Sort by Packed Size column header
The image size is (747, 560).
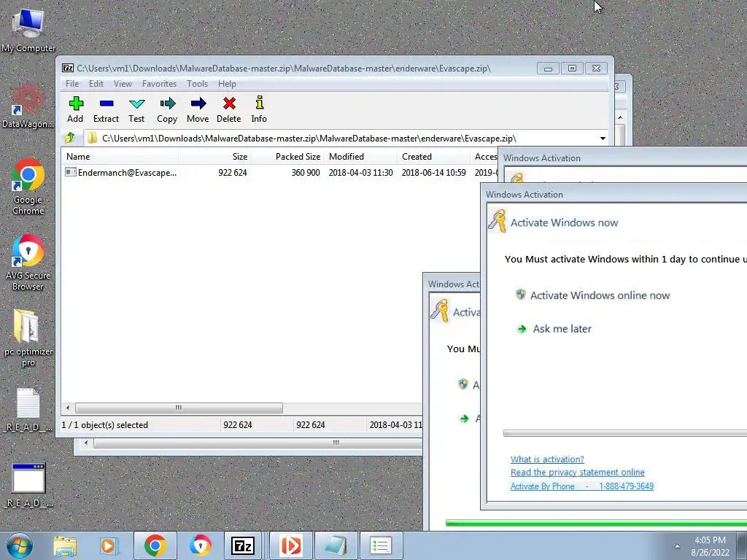[287, 157]
